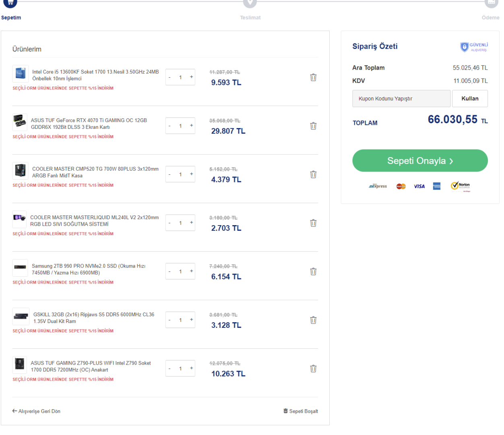Delete the Intel Core i5 13600KF item

pos(313,77)
